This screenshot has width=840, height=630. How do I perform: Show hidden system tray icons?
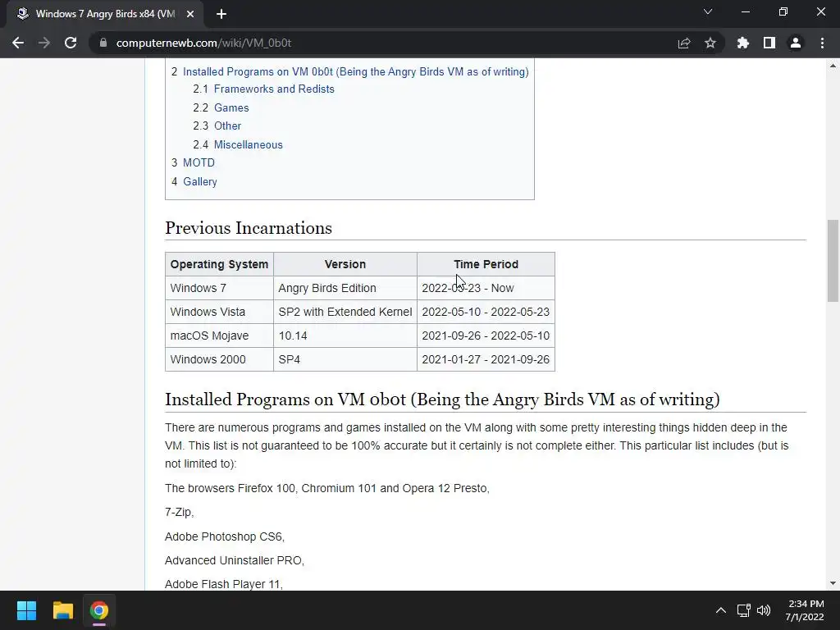tap(721, 610)
